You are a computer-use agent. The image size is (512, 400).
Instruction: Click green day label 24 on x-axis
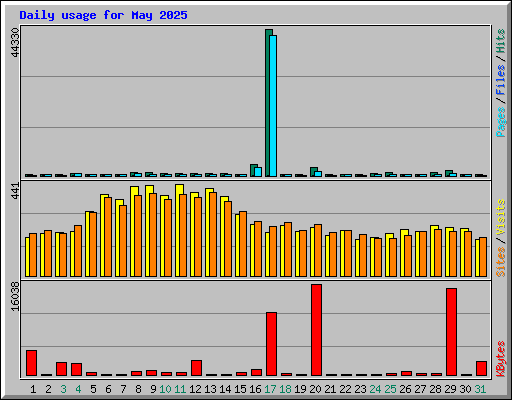tap(375, 389)
